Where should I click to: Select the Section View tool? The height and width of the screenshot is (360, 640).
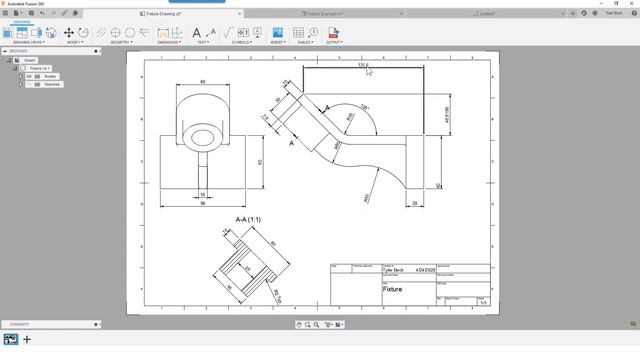tap(36, 33)
